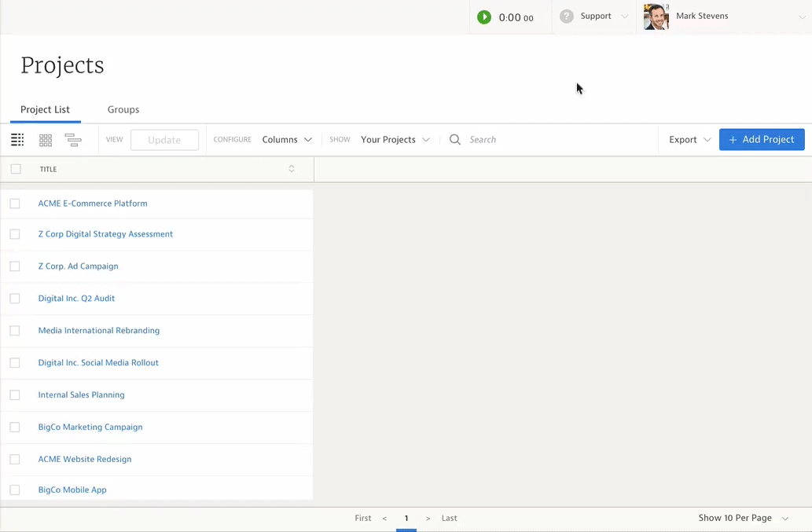This screenshot has width=812, height=532.
Task: Click the Add Project button
Action: click(x=762, y=140)
